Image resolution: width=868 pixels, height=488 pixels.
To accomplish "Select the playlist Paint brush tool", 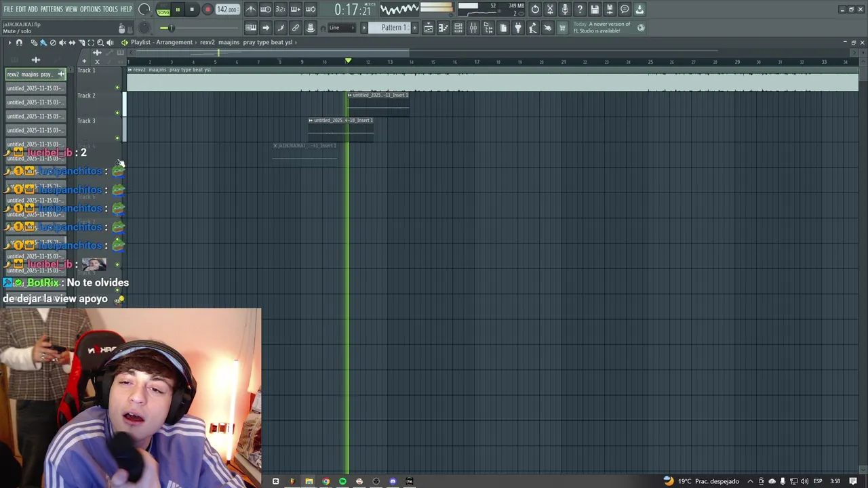I will coord(43,42).
